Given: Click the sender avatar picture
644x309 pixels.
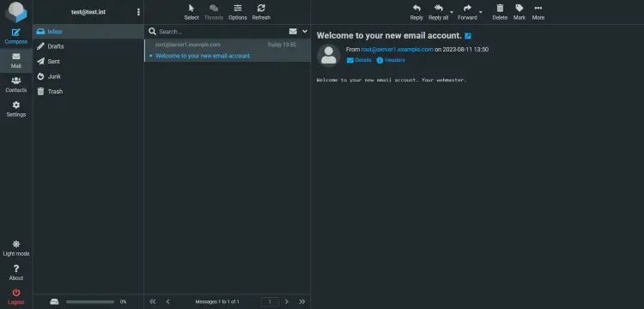Looking at the screenshot, I should [329, 56].
